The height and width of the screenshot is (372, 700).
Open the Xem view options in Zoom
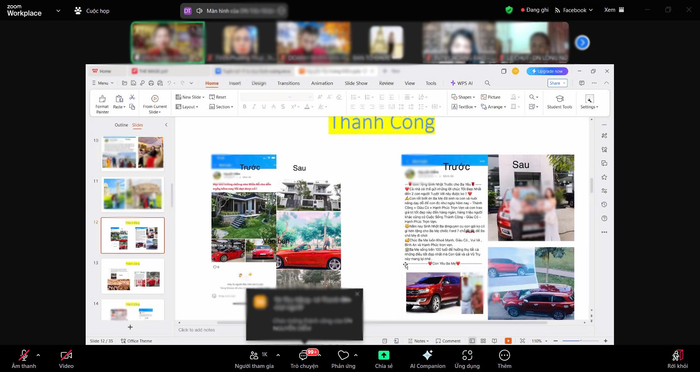pyautogui.click(x=614, y=10)
